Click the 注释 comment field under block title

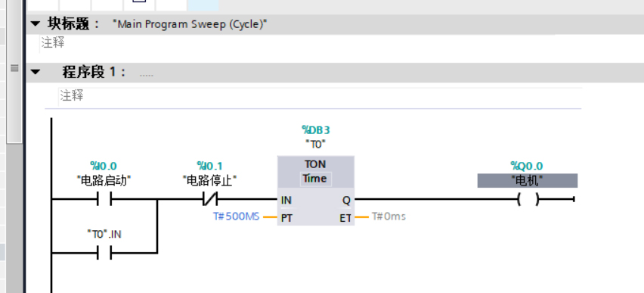pos(298,43)
